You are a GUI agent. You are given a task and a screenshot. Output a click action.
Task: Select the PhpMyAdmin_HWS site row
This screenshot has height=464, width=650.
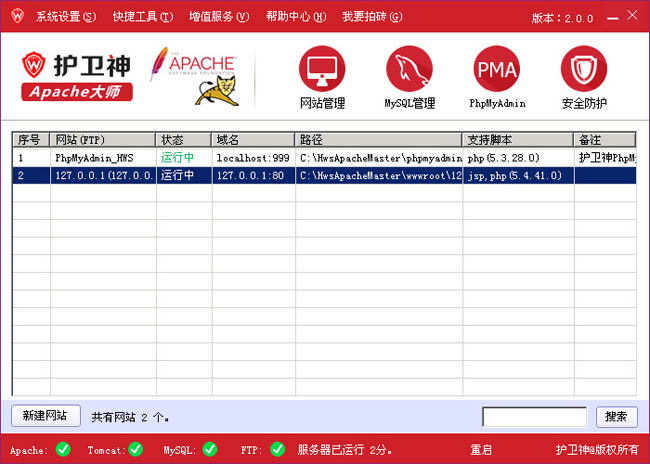click(x=324, y=158)
